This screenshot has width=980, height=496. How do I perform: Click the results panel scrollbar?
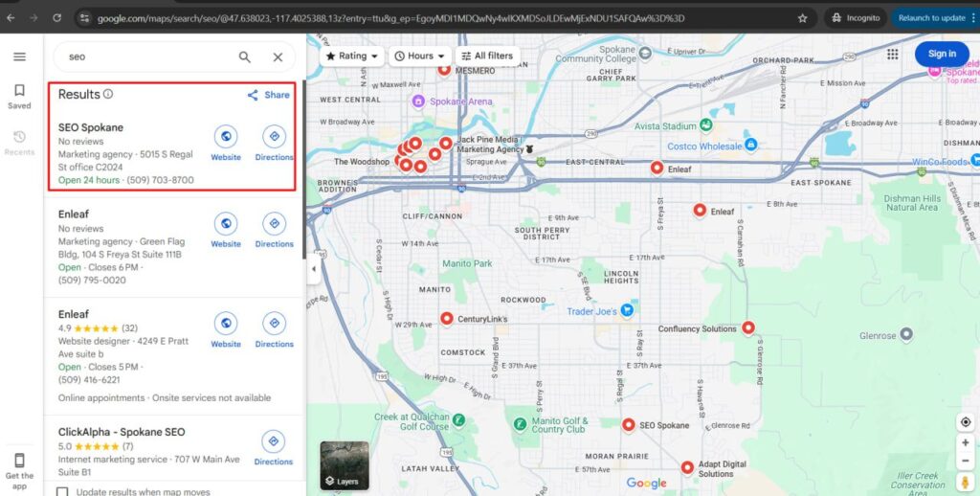pyautogui.click(x=303, y=169)
